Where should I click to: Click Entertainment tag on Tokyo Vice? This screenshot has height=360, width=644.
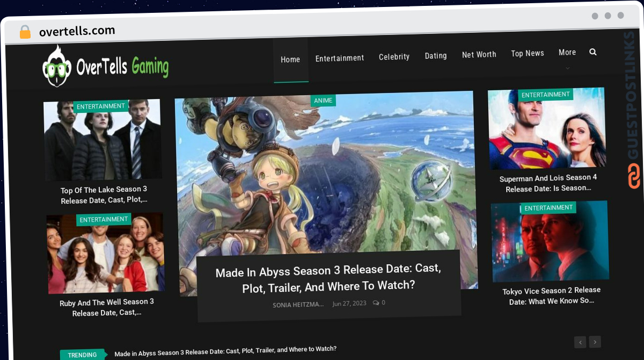[548, 208]
